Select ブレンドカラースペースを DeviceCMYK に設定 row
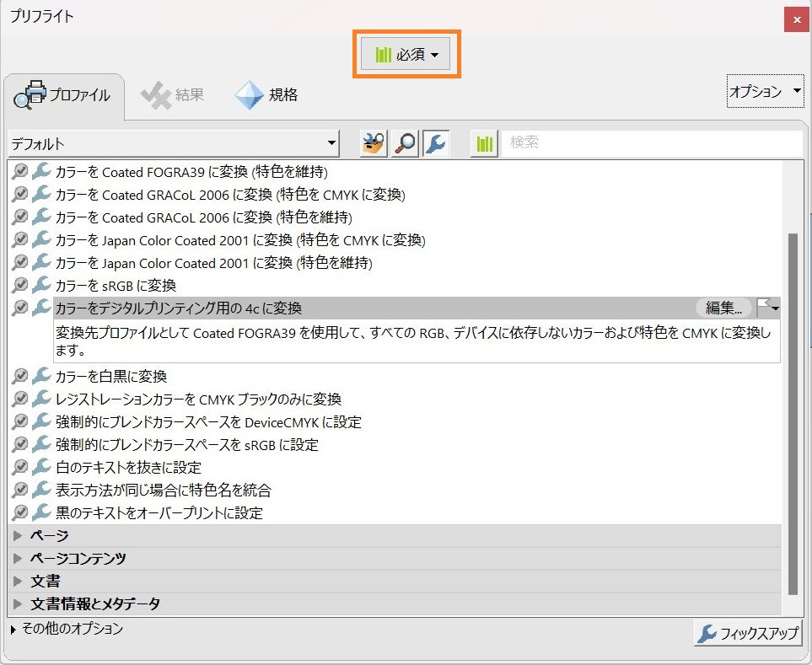 pos(395,421)
